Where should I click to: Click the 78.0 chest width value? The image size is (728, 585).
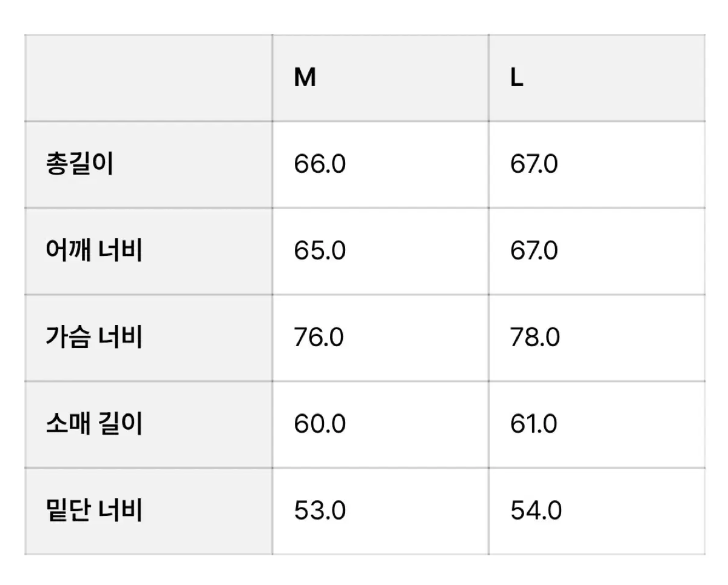click(x=535, y=338)
